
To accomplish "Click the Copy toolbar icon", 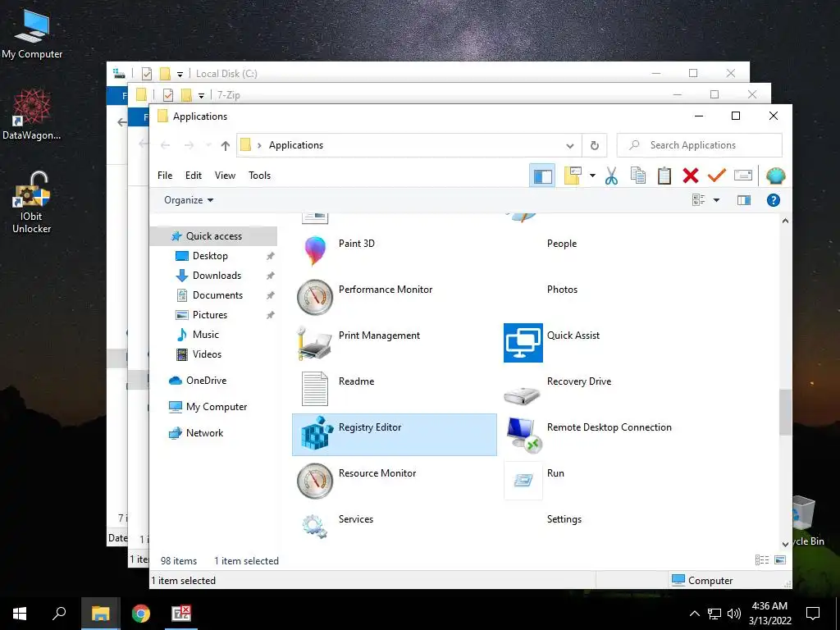I will (637, 176).
